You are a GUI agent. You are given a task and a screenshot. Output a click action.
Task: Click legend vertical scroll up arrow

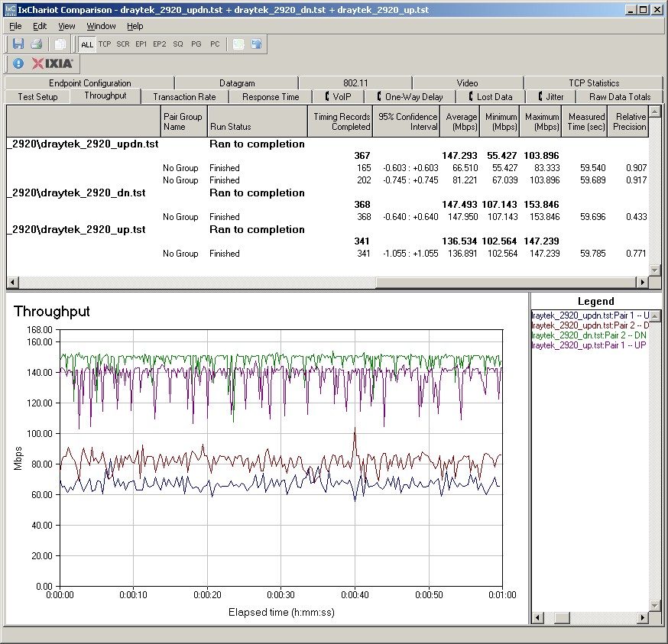point(655,316)
